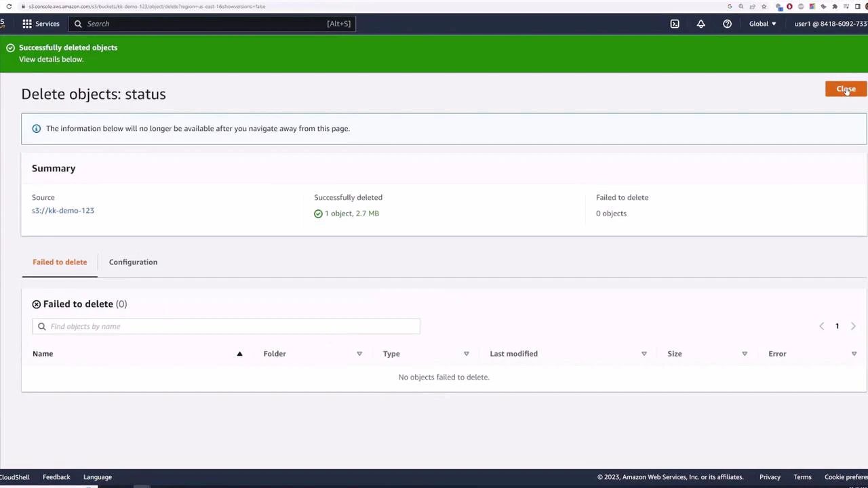Click the info icon in the information banner
The width and height of the screenshot is (868, 488).
(36, 128)
